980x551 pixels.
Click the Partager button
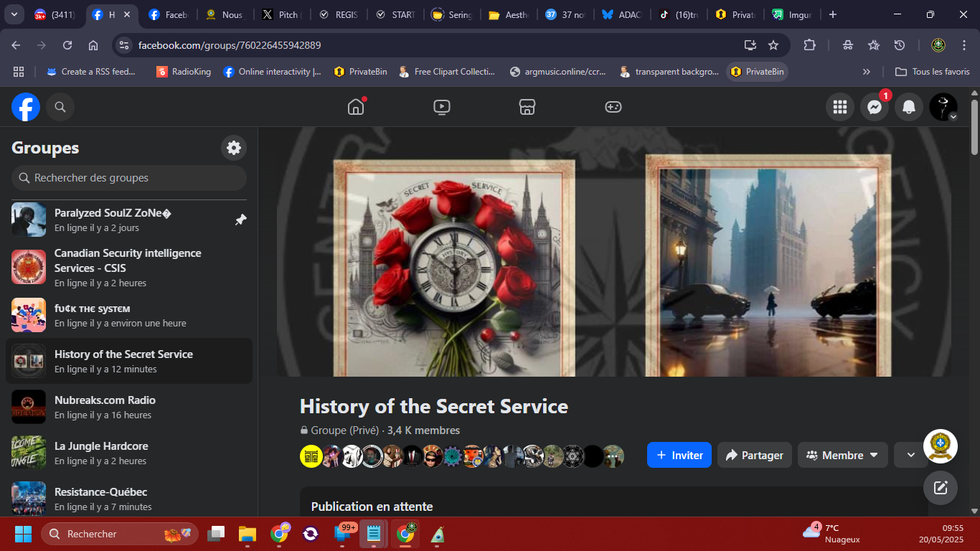coord(755,455)
